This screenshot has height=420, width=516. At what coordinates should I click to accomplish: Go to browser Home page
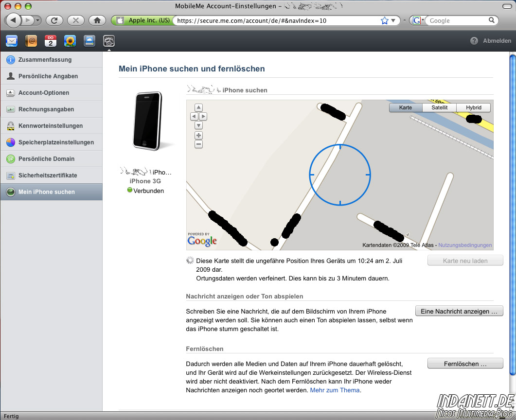click(97, 20)
